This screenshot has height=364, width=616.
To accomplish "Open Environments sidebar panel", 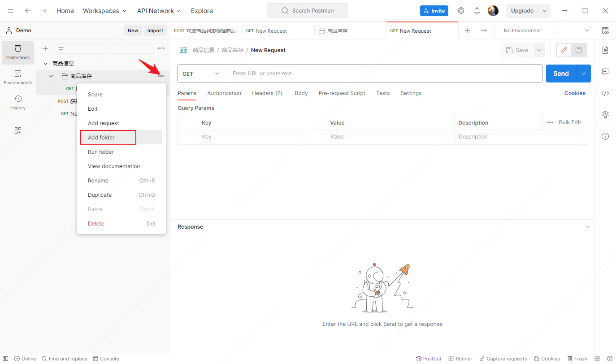I will (x=18, y=78).
